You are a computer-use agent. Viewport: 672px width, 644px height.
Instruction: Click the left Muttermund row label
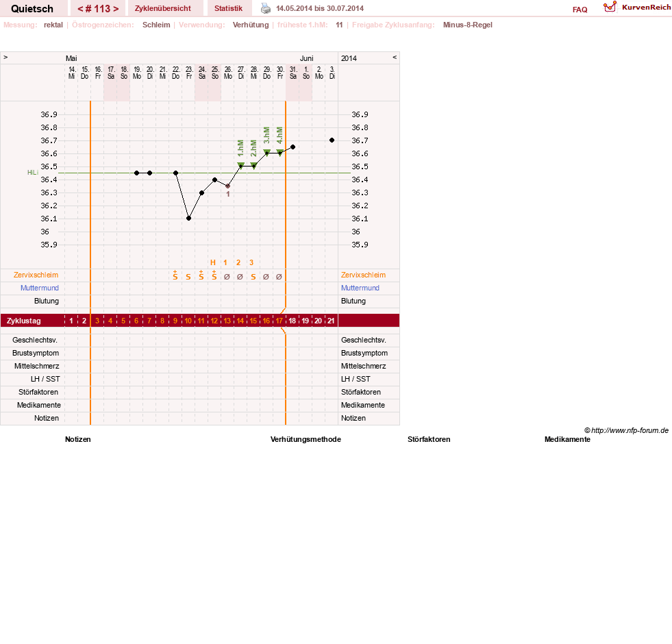coord(40,288)
